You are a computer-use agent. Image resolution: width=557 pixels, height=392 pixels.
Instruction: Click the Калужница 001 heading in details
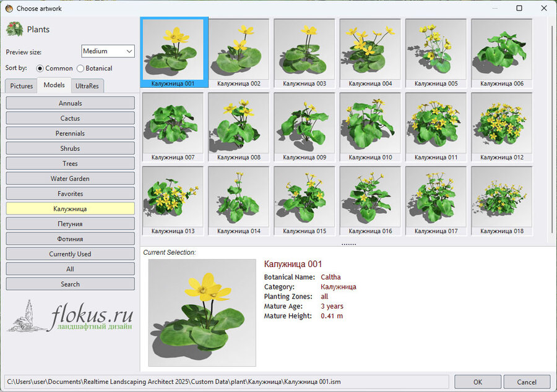[x=293, y=264]
